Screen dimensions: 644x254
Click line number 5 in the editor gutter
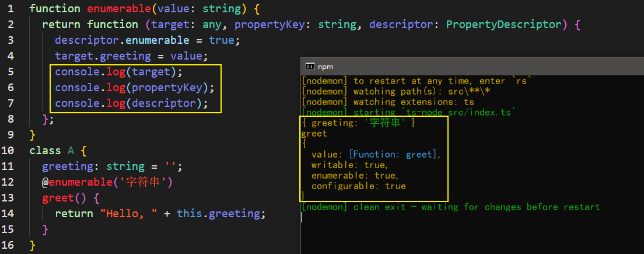point(10,71)
